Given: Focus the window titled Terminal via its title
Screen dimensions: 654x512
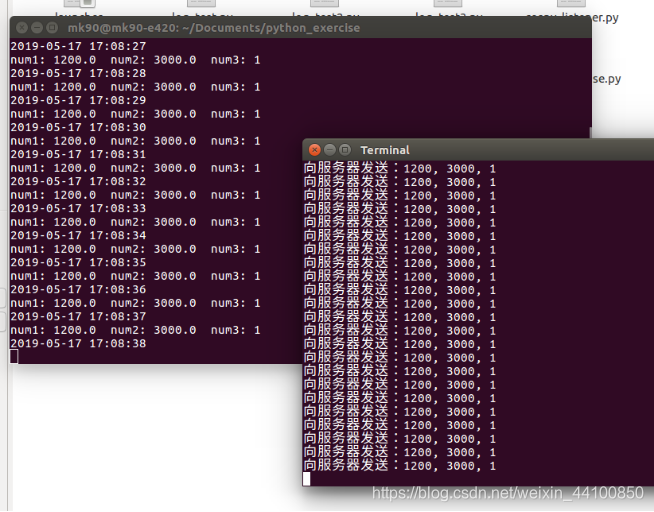Looking at the screenshot, I should (385, 150).
